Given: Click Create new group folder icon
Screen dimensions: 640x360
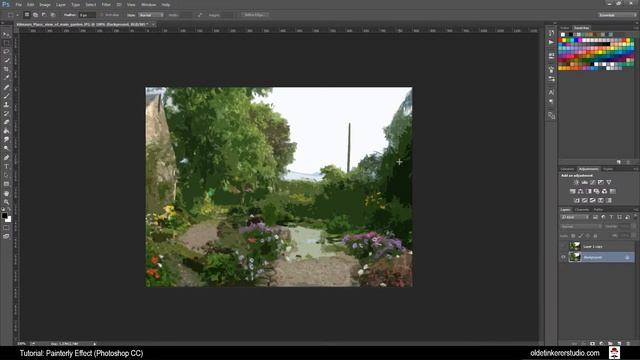Looking at the screenshot, I should pyautogui.click(x=610, y=344).
